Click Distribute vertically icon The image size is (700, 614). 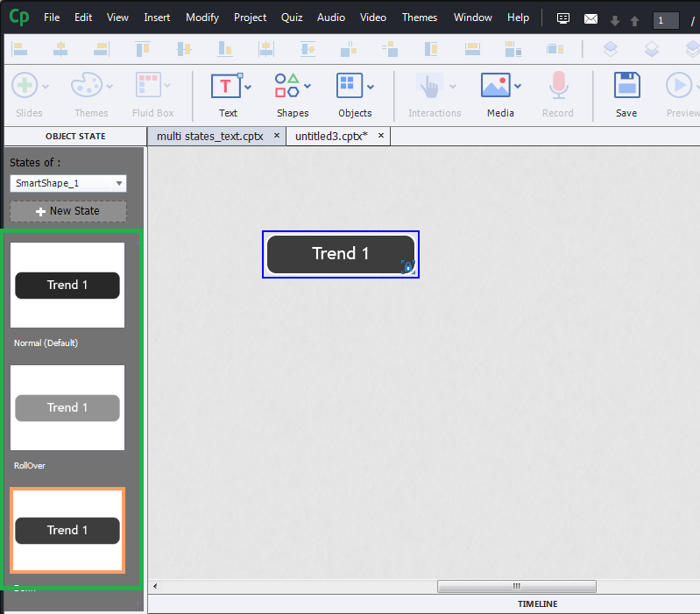click(x=390, y=49)
